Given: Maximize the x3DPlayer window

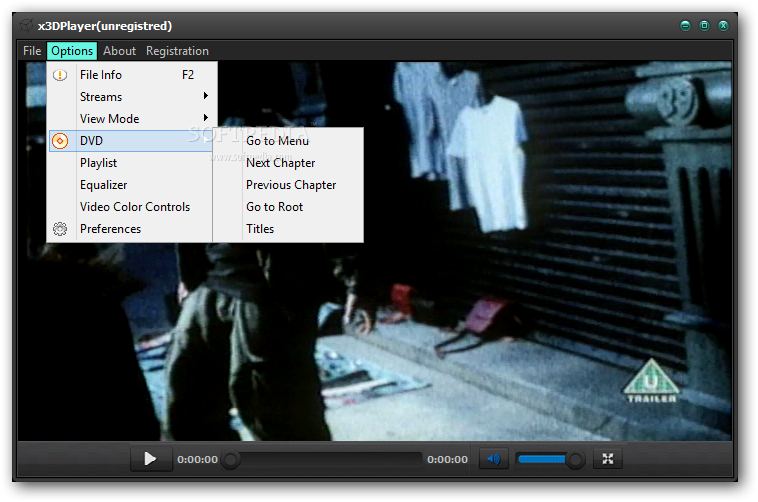Looking at the screenshot, I should pos(704,26).
